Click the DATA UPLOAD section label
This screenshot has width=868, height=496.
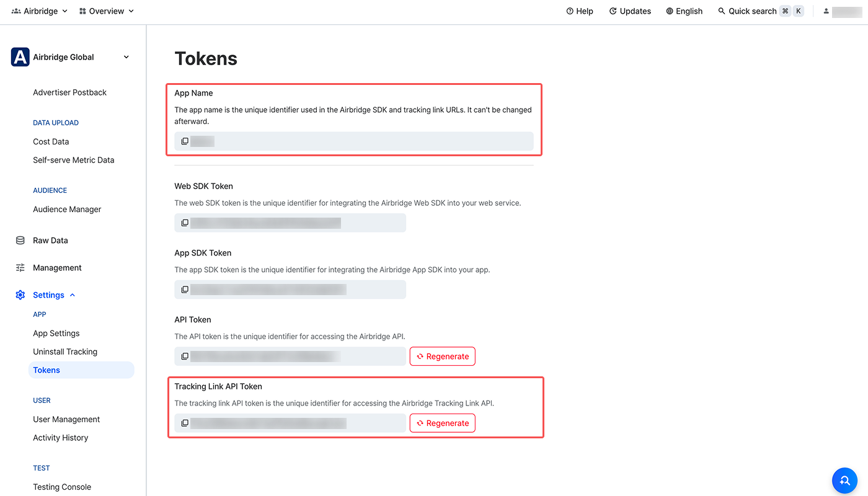coord(56,123)
